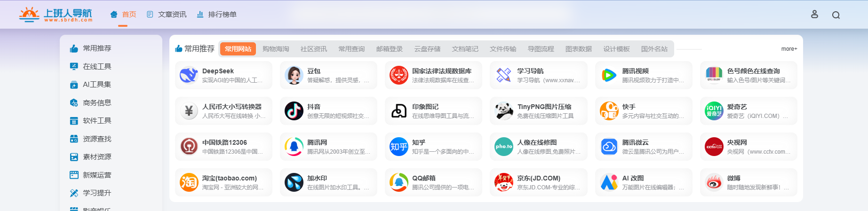Viewport: 868px width, 211px height.
Task: Click the 抖音 music-note icon
Action: pyautogui.click(x=294, y=111)
